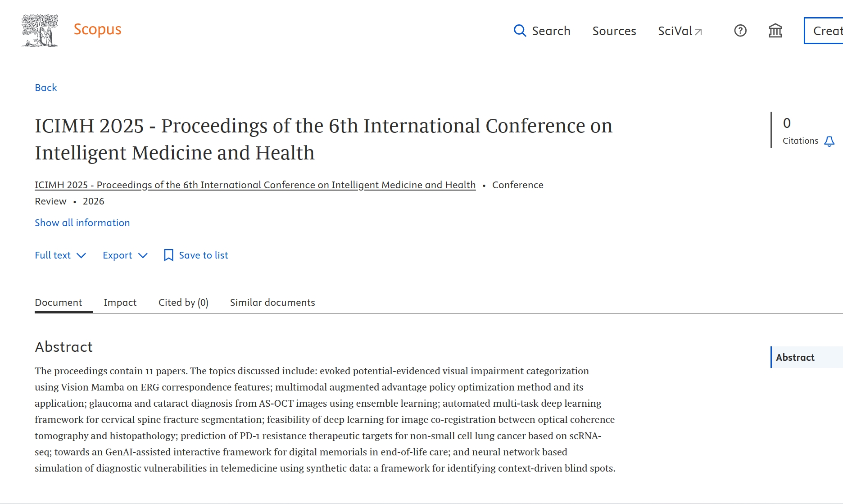Click the Elsevier tree logo
Image resolution: width=843 pixels, height=504 pixels.
point(40,30)
